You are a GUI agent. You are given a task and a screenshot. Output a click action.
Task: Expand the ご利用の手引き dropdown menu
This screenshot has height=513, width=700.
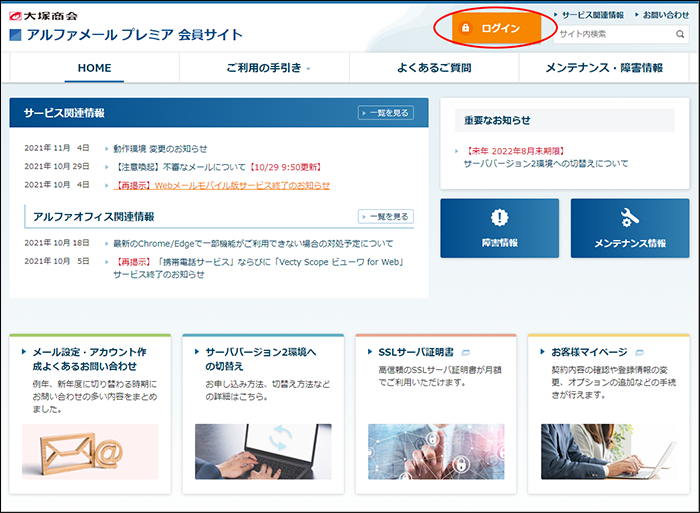pyautogui.click(x=268, y=68)
